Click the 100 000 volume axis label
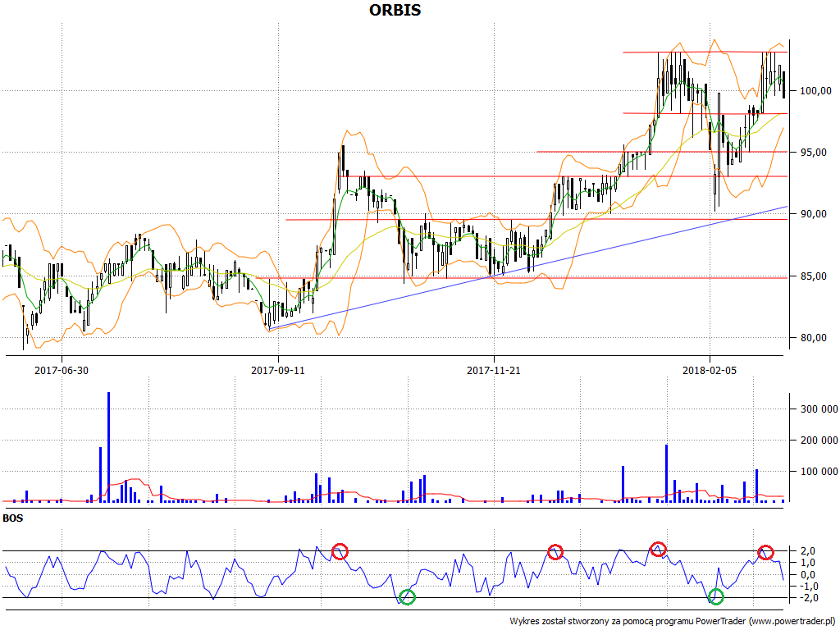The image size is (840, 630). (x=819, y=472)
